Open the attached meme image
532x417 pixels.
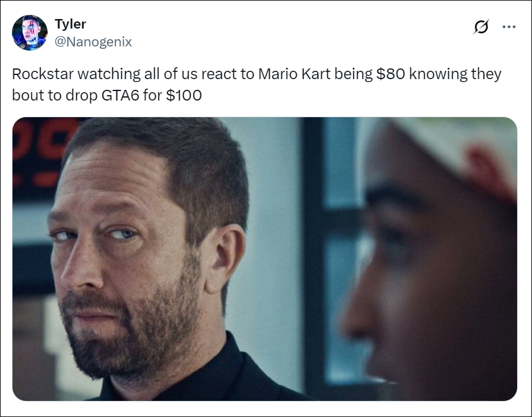(265, 259)
